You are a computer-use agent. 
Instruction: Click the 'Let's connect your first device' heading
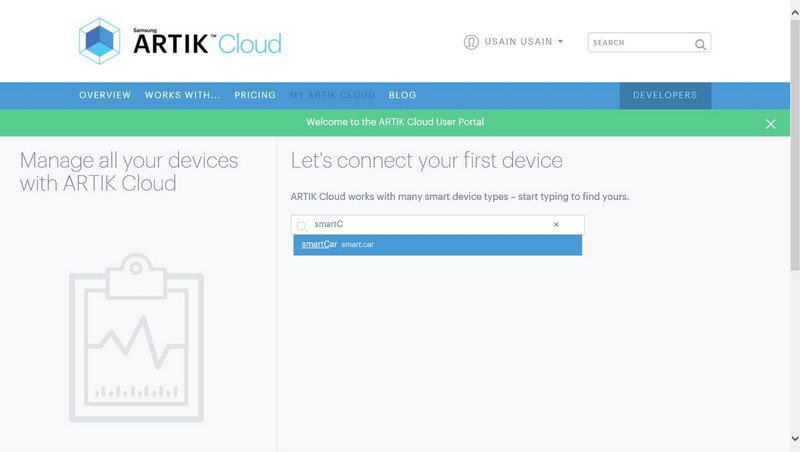[x=427, y=161]
